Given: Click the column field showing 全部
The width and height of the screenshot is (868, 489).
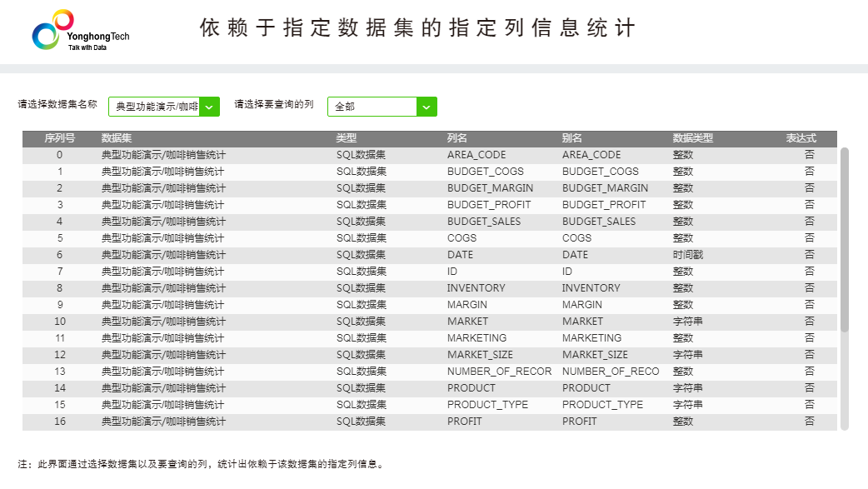Looking at the screenshot, I should (372, 107).
